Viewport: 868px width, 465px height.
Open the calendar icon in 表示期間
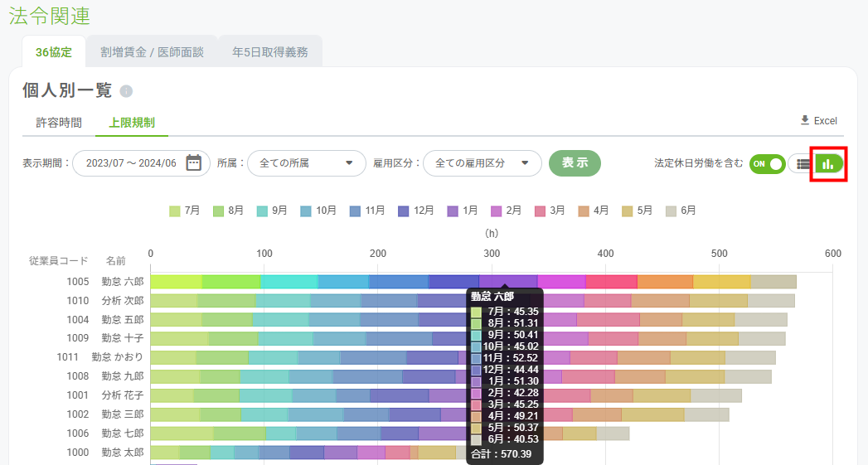(194, 162)
